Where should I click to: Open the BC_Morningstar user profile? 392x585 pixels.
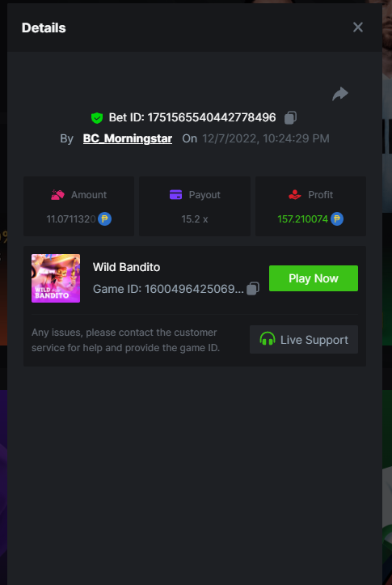pos(128,139)
